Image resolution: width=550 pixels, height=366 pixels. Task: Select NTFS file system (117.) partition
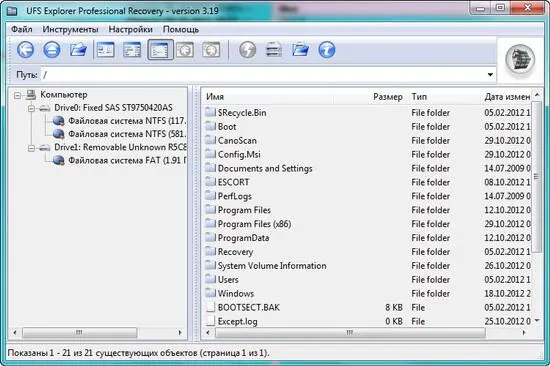126,121
